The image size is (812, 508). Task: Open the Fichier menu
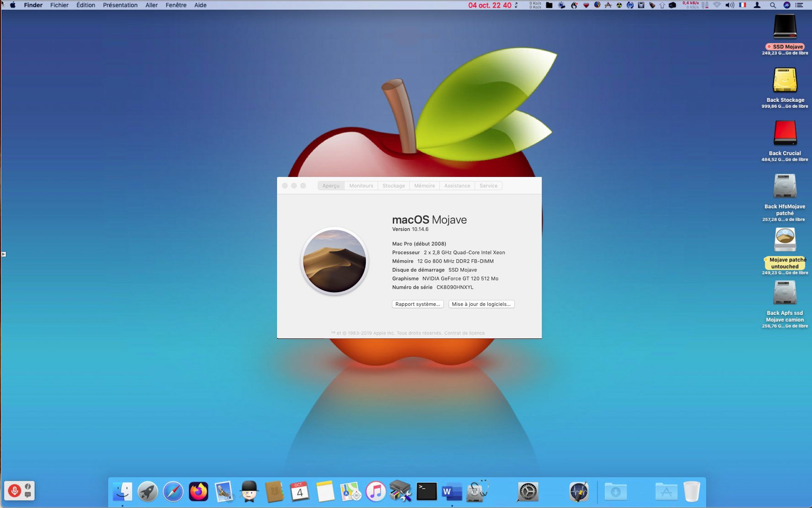pos(59,5)
